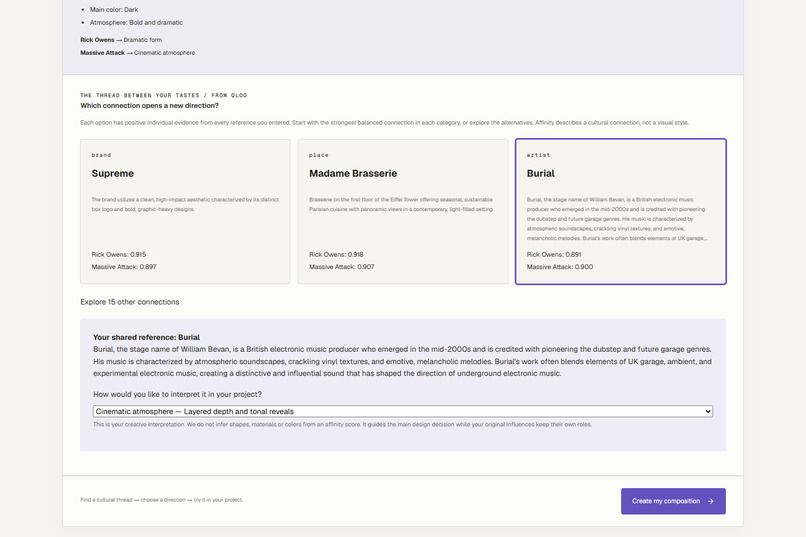The height and width of the screenshot is (537, 806).
Task: Click Rick Owens: 0.918 score in Madame Brasserie card
Action: 336,254
